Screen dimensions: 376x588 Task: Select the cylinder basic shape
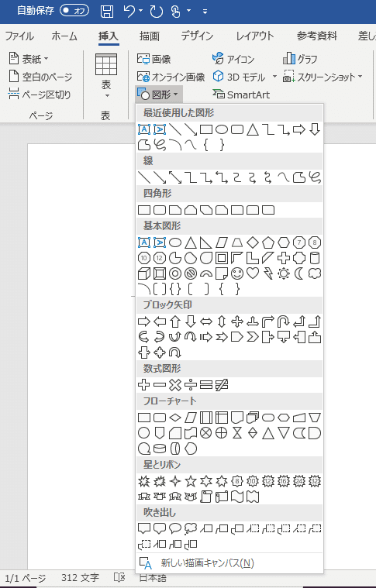(x=315, y=259)
